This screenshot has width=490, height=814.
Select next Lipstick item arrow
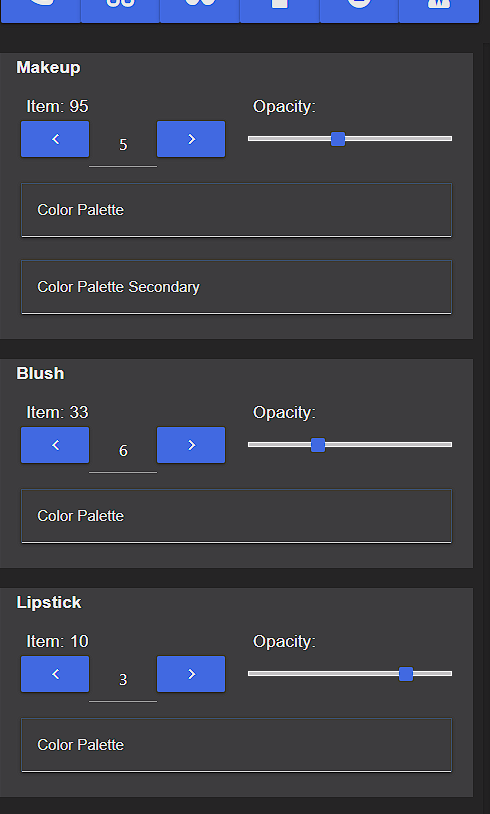(x=191, y=674)
